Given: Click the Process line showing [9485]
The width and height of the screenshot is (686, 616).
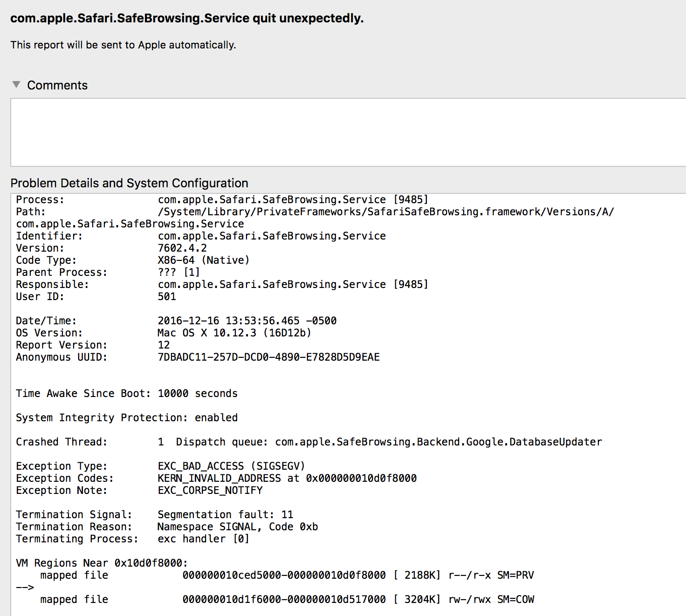Looking at the screenshot, I should pos(293,200).
